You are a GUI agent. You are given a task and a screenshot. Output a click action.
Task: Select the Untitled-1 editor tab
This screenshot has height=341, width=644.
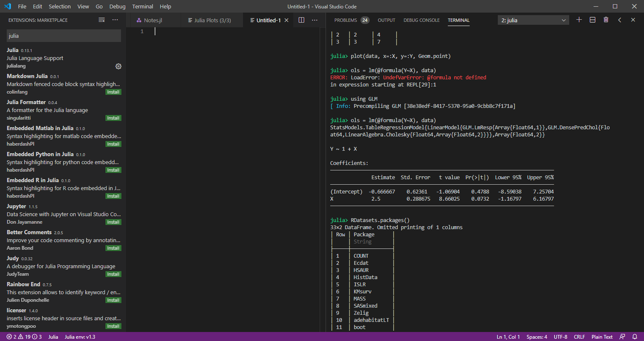click(x=268, y=20)
